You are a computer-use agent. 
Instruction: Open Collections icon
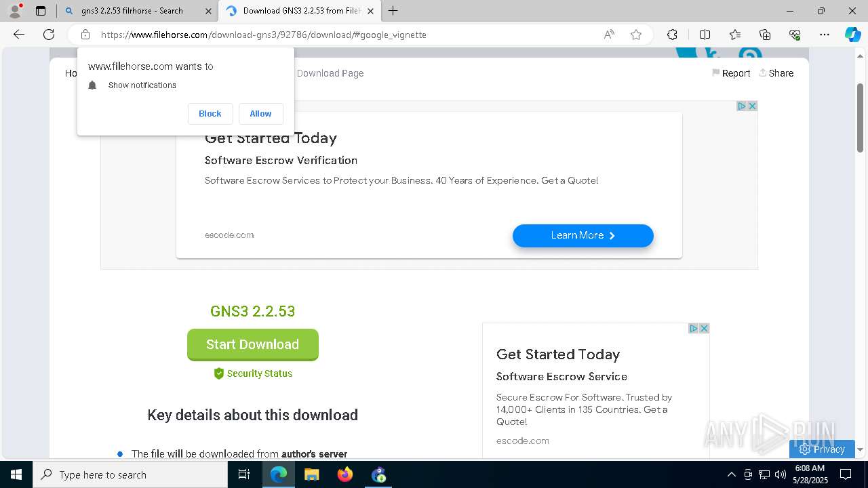(765, 35)
